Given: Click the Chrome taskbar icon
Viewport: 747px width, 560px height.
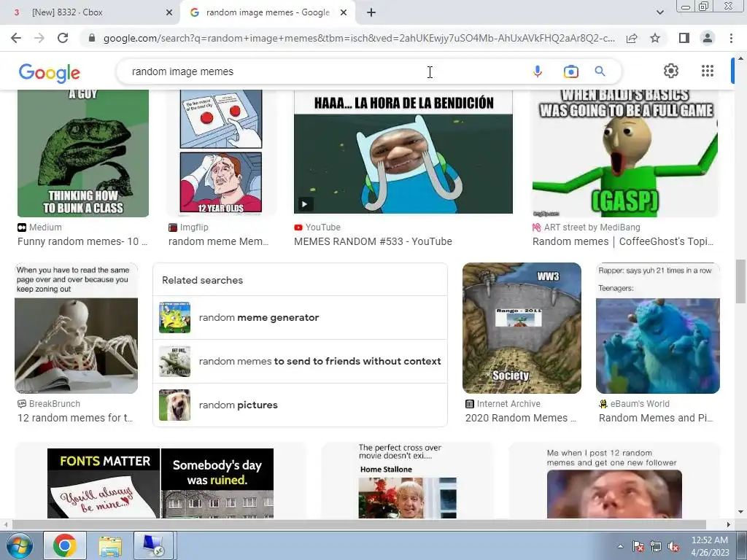Looking at the screenshot, I should [x=65, y=545].
